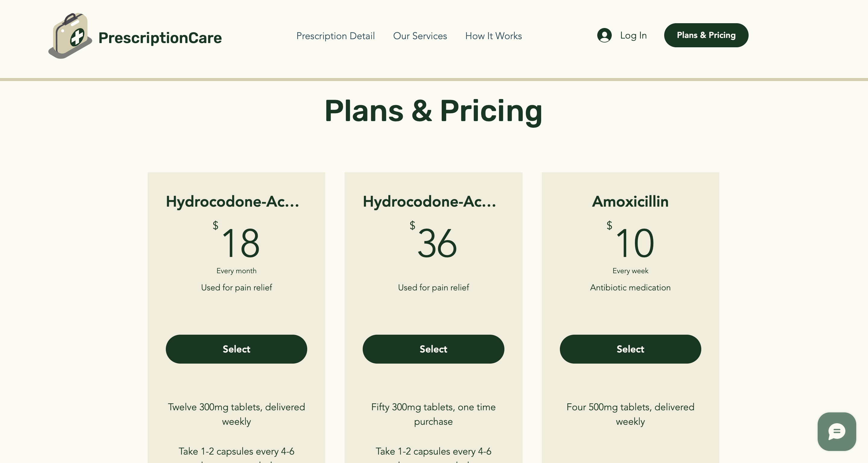The height and width of the screenshot is (463, 868).
Task: Click the PrescriptionCare brand name text
Action: [160, 38]
